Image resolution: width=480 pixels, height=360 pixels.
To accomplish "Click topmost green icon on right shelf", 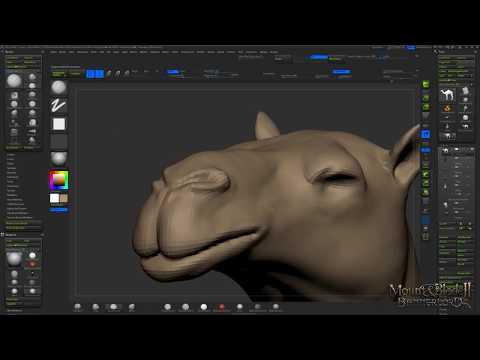I will pyautogui.click(x=426, y=84).
